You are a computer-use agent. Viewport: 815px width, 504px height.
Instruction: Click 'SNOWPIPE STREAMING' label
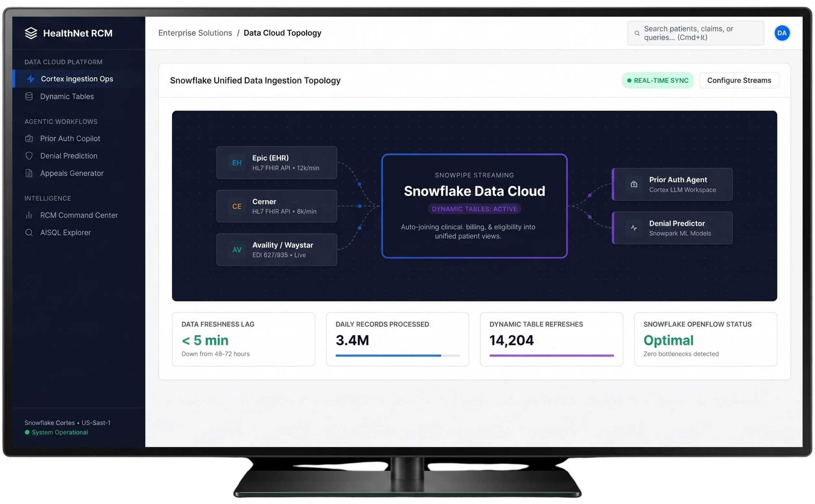click(474, 175)
